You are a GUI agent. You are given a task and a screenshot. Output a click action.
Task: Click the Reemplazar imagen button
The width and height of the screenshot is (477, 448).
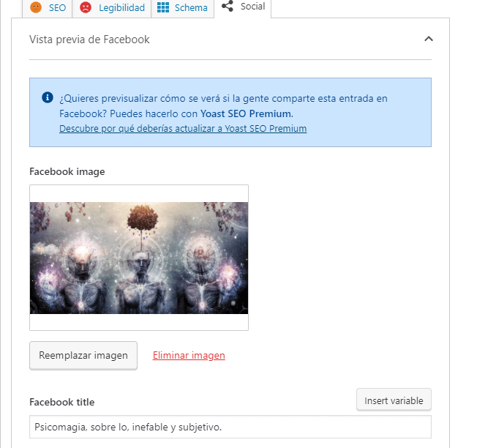tap(83, 356)
